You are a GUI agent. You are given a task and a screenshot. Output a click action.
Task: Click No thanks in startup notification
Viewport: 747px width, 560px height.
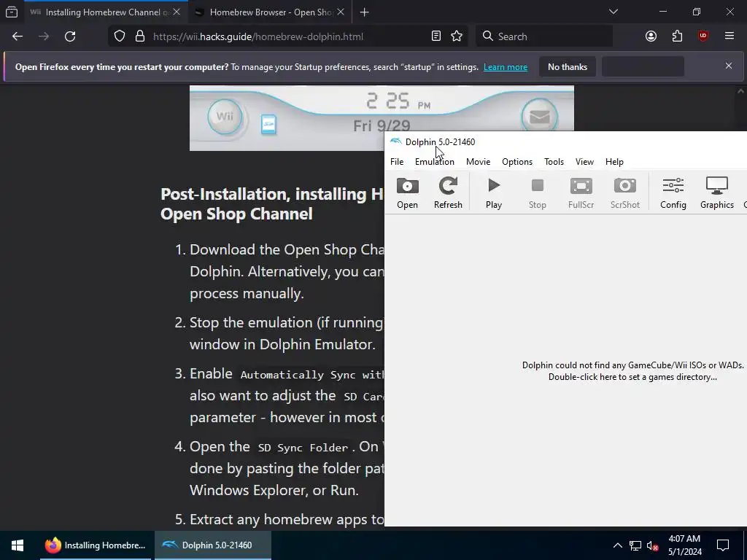pos(568,66)
